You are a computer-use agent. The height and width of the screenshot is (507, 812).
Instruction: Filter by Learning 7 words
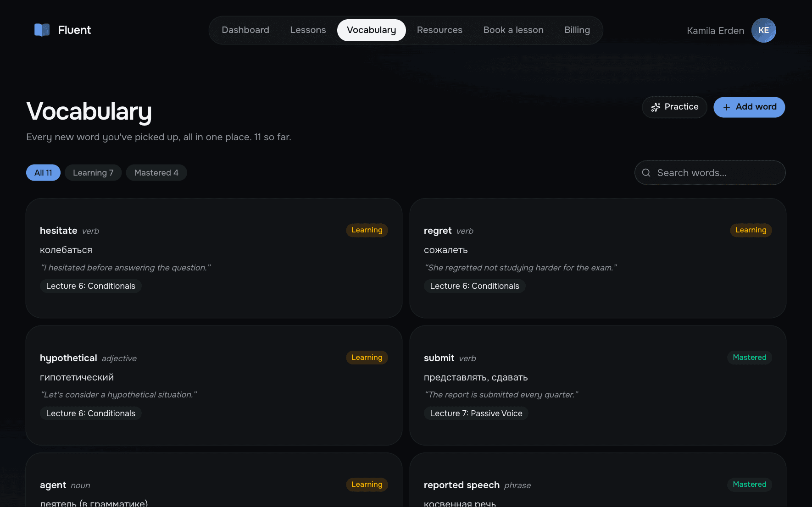(93, 173)
